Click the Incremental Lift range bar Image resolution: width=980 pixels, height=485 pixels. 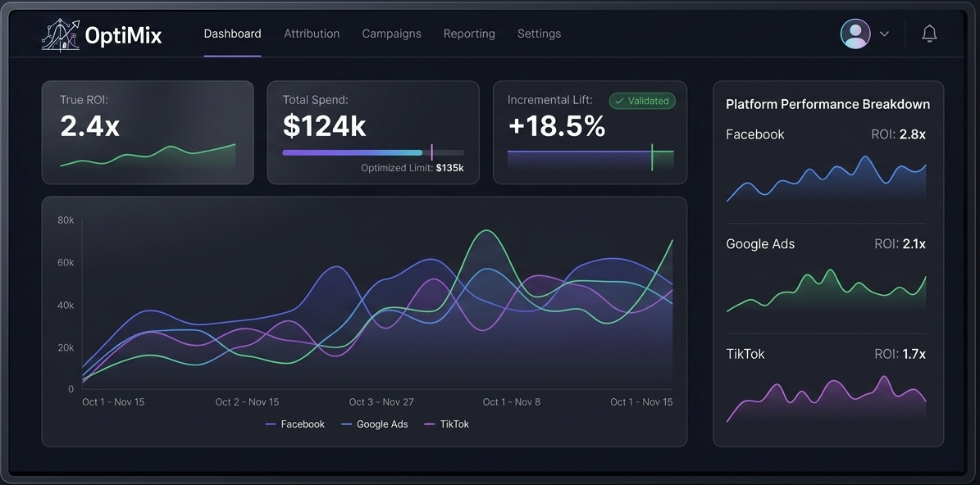590,159
